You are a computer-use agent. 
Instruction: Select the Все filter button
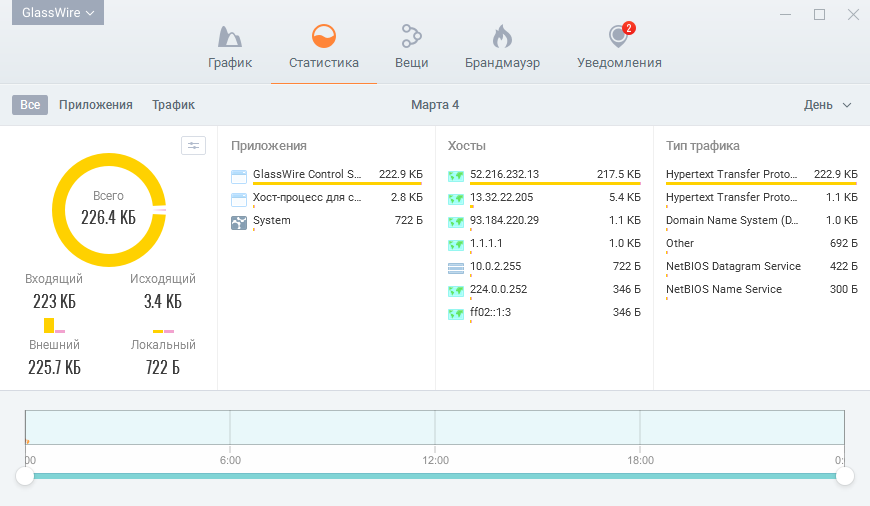30,105
